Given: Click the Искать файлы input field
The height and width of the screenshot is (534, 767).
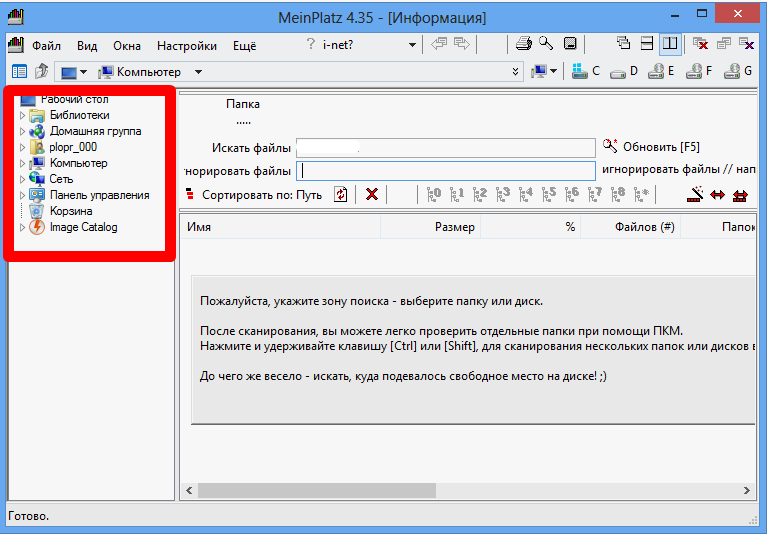Looking at the screenshot, I should pos(446,148).
